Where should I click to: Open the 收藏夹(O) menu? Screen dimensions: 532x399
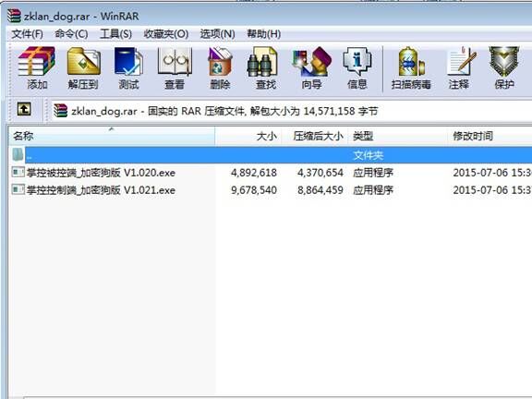click(166, 34)
